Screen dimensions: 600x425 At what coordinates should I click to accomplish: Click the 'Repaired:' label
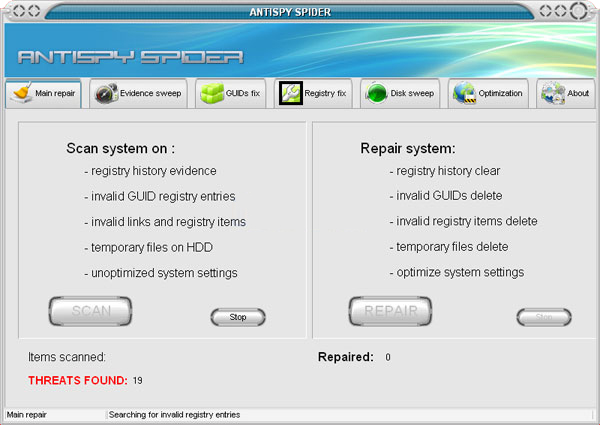pyautogui.click(x=346, y=357)
